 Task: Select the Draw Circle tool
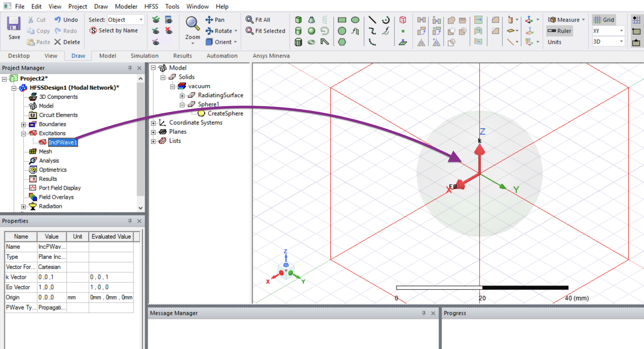342,31
